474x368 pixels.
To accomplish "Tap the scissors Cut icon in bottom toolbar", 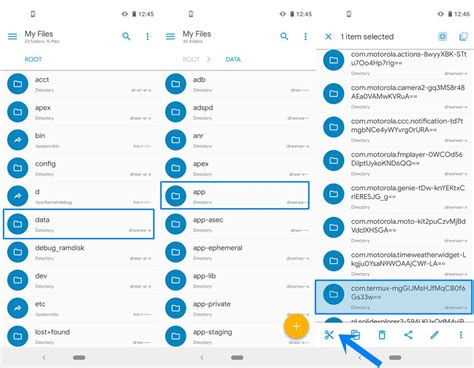I will click(329, 335).
